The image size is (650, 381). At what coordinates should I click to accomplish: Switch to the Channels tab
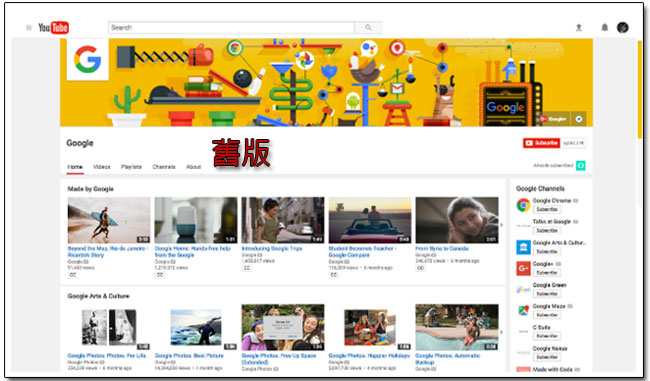164,167
